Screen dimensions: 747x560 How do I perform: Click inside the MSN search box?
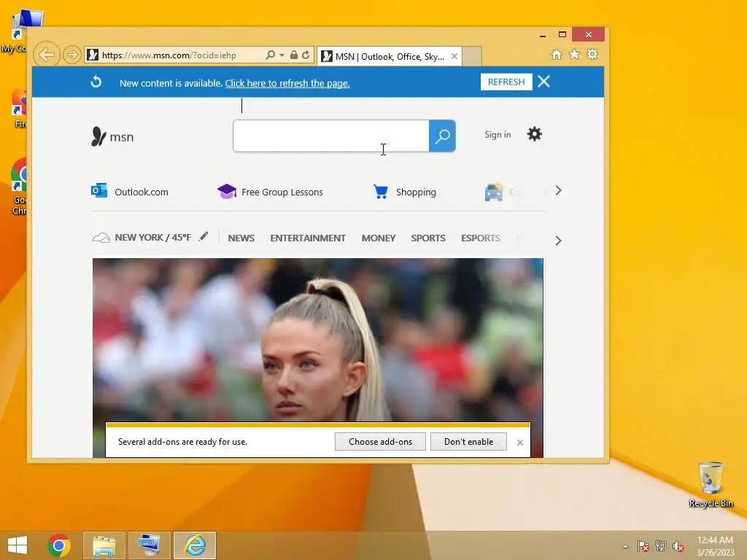pyautogui.click(x=331, y=136)
